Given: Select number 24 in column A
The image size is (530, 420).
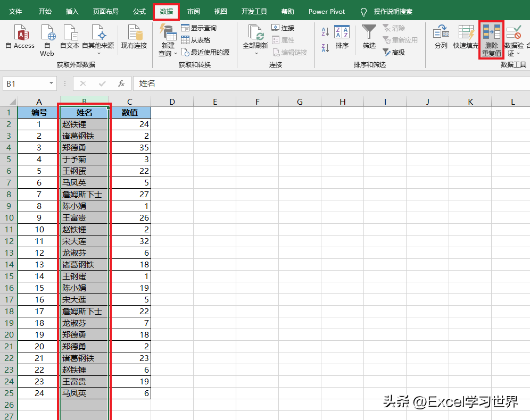Looking at the screenshot, I should [x=39, y=393].
